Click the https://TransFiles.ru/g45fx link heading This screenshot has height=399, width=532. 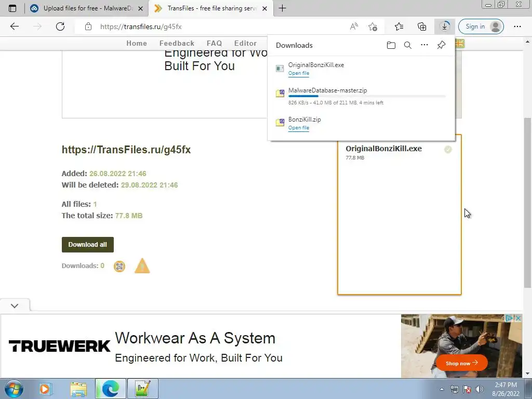click(x=126, y=150)
